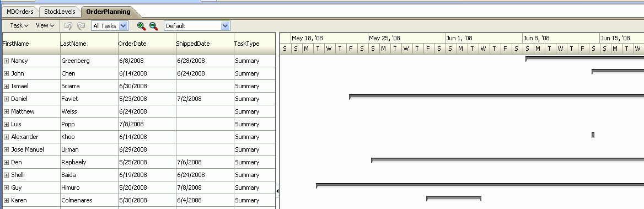Select order date cell 5/23/2008

[147, 99]
